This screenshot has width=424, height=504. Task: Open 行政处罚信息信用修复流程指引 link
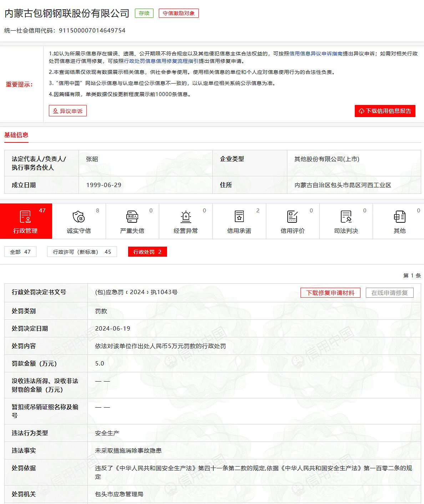click(x=161, y=61)
